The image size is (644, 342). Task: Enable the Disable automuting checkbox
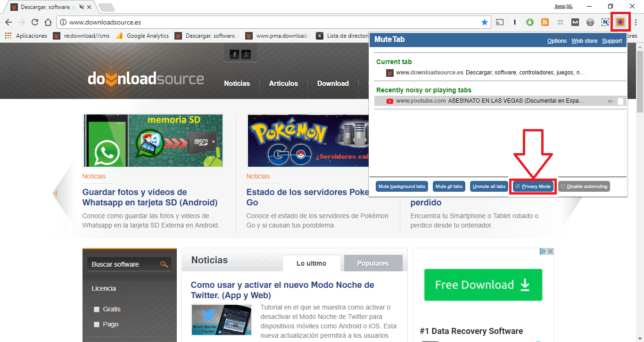coord(563,187)
